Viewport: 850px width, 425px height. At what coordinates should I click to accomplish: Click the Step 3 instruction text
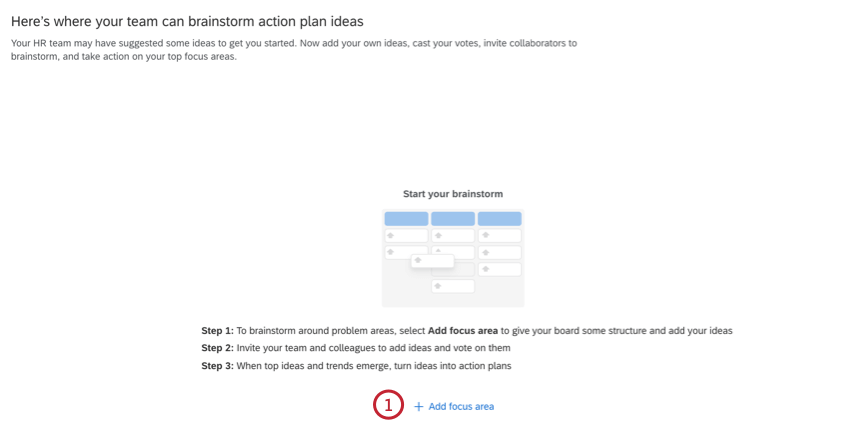click(x=370, y=365)
